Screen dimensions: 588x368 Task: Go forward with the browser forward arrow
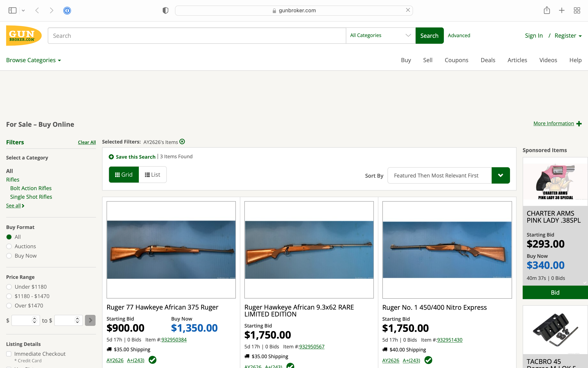tap(51, 10)
